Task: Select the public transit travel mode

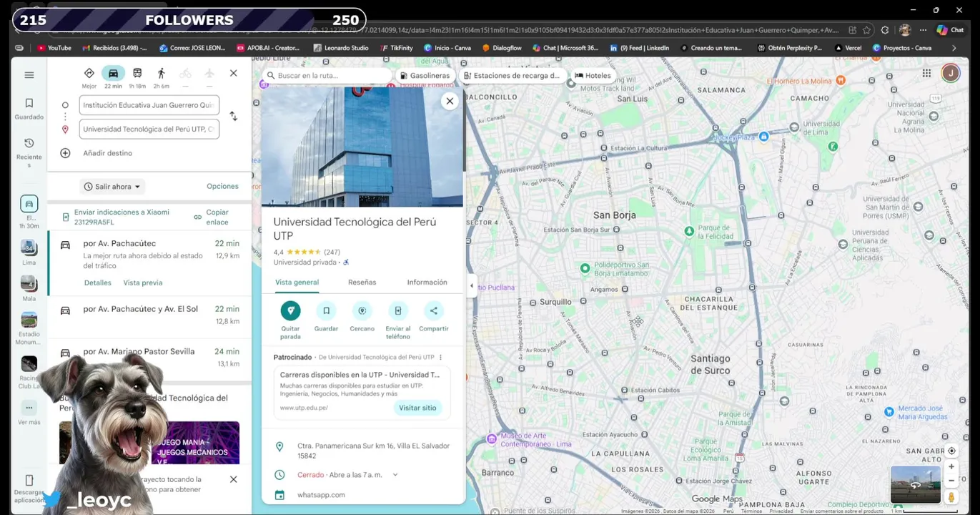Action: pyautogui.click(x=137, y=73)
